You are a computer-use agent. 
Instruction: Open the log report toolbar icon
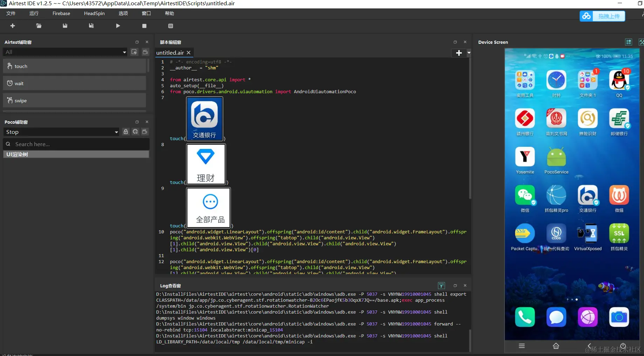click(x=171, y=26)
